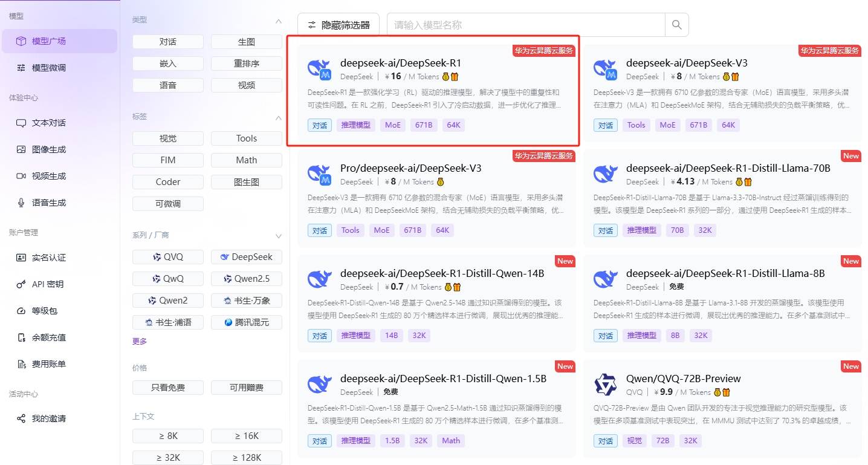Click the 模型广场 cube icon
This screenshot has width=868, height=465.
click(x=21, y=41)
